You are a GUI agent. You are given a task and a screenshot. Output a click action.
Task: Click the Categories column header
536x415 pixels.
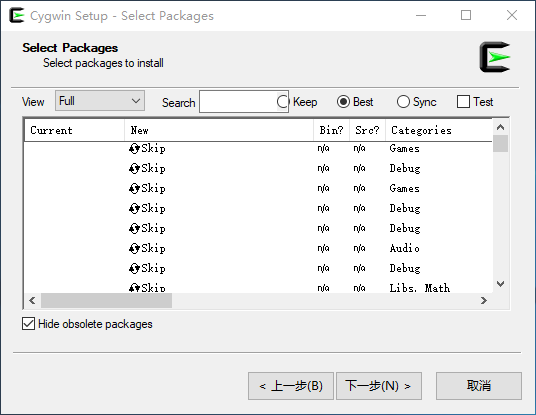pos(439,130)
